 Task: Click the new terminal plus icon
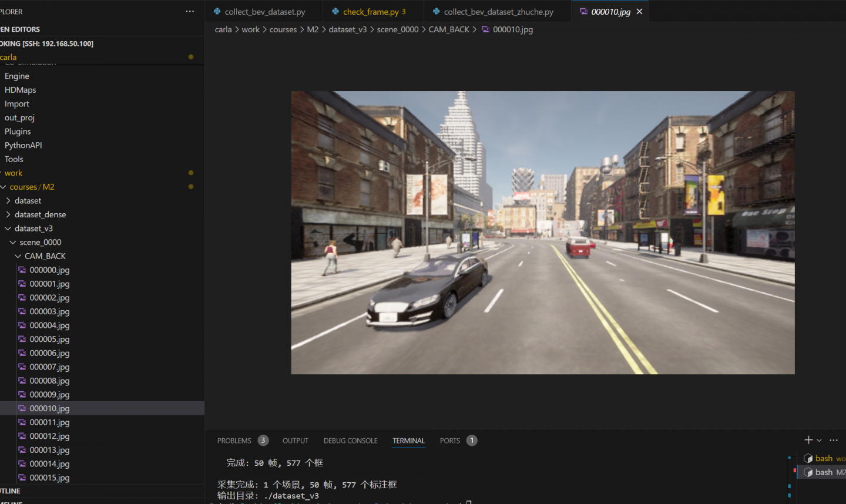coord(808,440)
